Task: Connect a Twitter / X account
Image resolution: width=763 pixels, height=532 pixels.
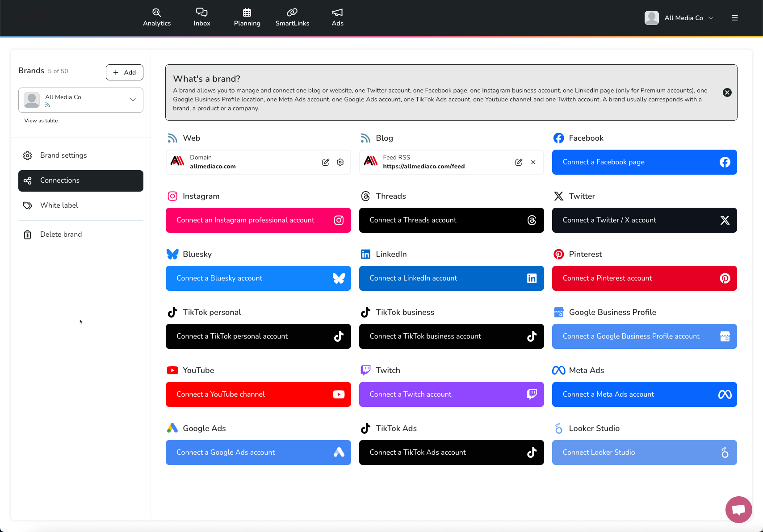Action: tap(644, 220)
